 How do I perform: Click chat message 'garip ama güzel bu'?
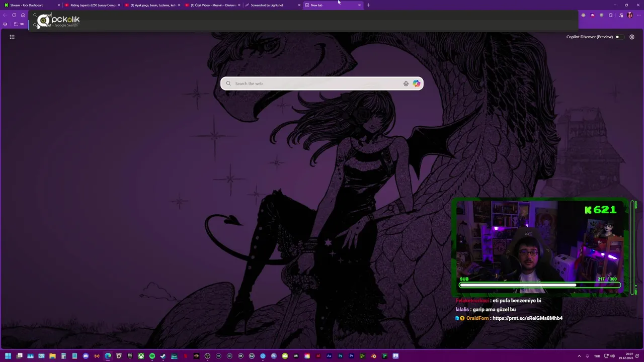(x=494, y=310)
